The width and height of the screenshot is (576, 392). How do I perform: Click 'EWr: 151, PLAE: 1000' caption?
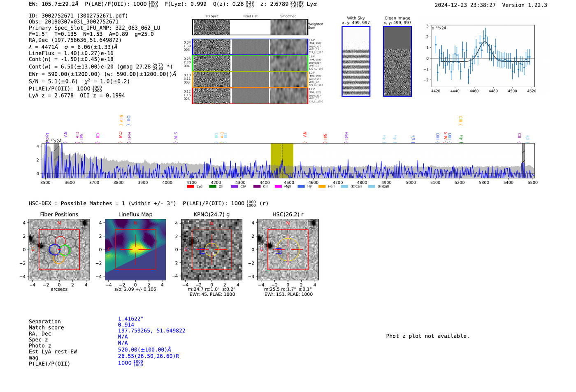(x=288, y=294)
